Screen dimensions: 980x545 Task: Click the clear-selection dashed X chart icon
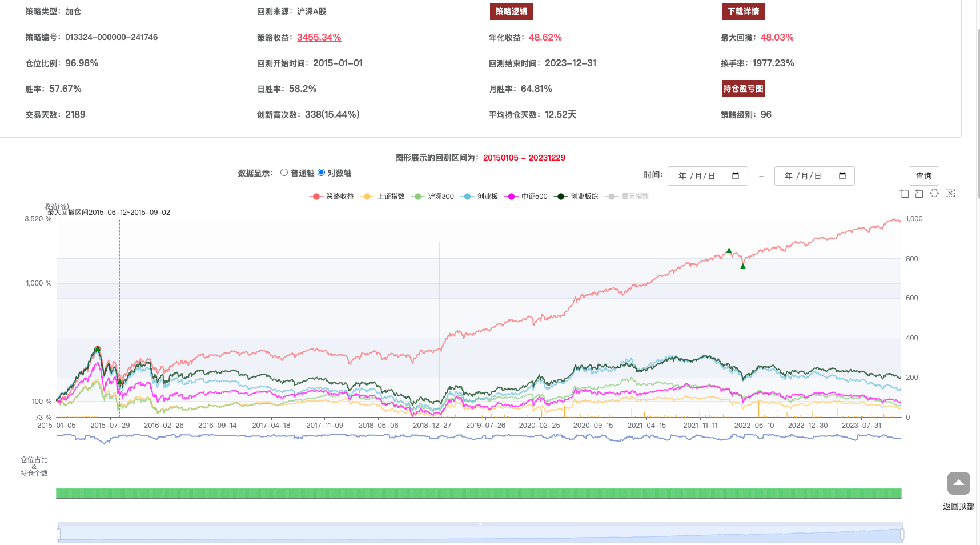point(950,193)
